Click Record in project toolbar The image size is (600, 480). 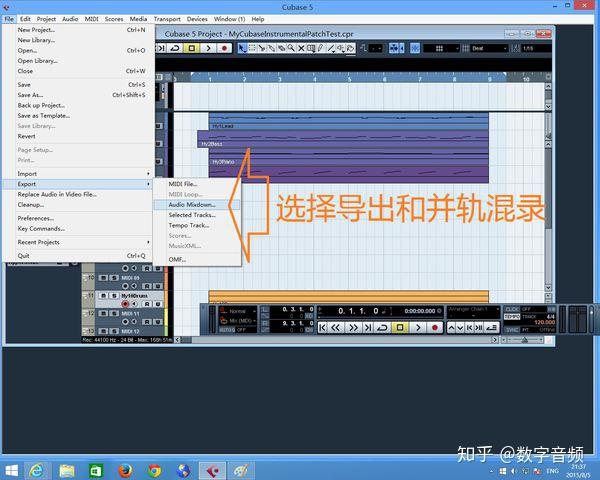224,48
